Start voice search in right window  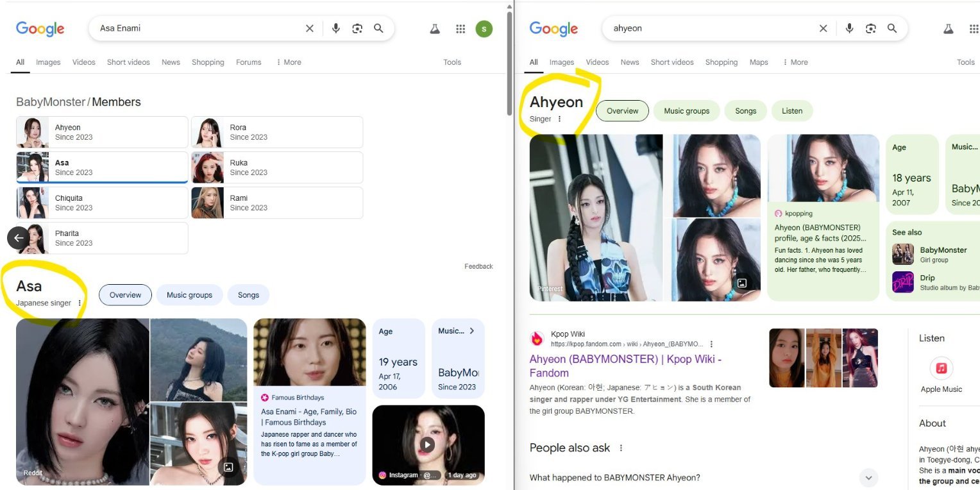coord(849,28)
